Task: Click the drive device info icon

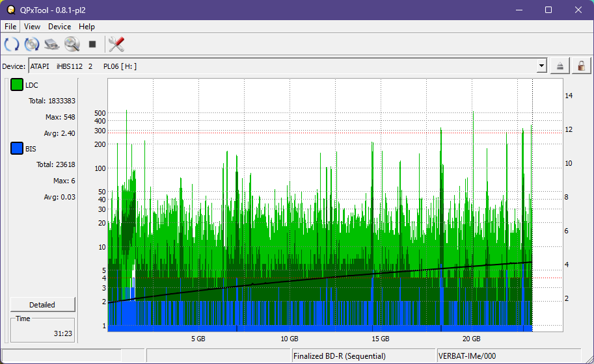Action: (52, 44)
